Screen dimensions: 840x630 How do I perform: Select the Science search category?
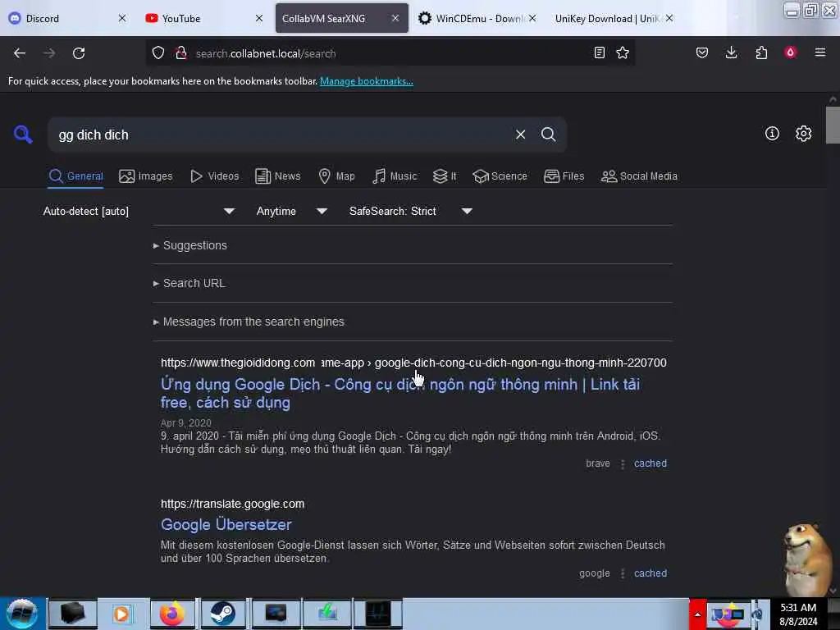(x=500, y=176)
